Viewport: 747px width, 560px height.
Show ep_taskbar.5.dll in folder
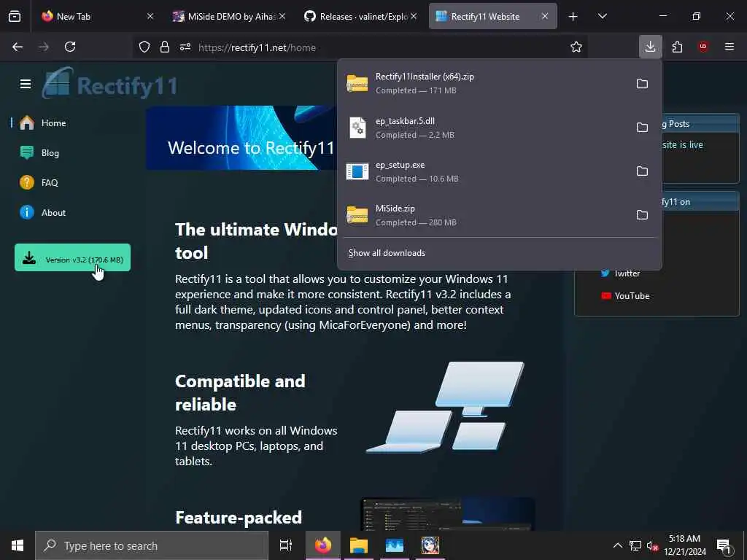pos(642,128)
